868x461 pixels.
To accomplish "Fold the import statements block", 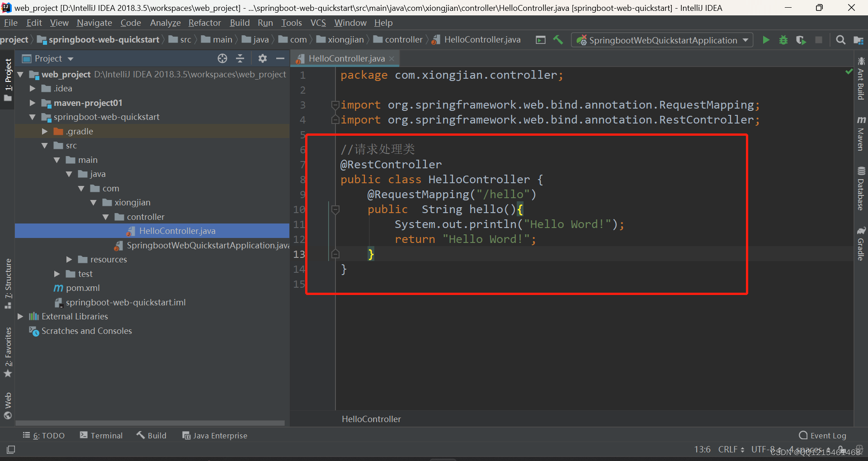I will click(x=335, y=105).
